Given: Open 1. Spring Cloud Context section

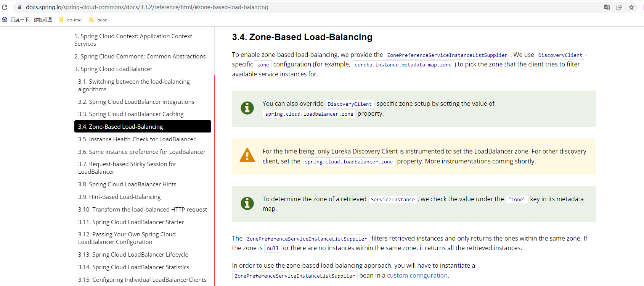Looking at the screenshot, I should [x=133, y=40].
